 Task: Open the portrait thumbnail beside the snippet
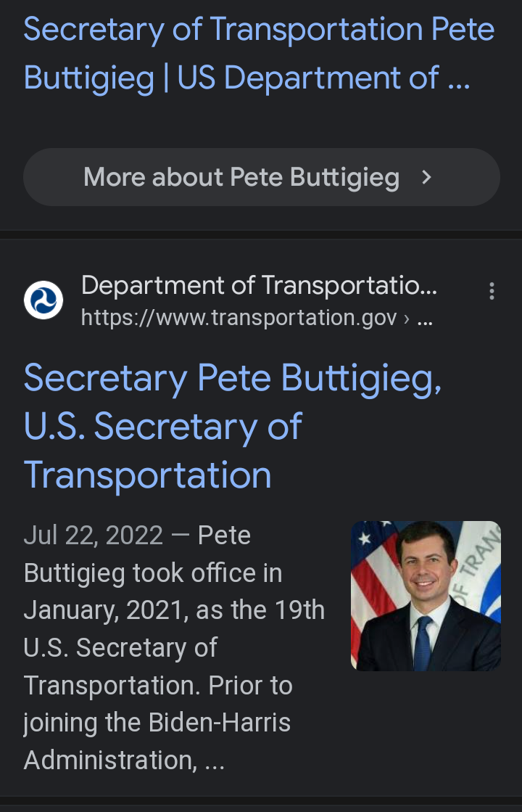[426, 596]
